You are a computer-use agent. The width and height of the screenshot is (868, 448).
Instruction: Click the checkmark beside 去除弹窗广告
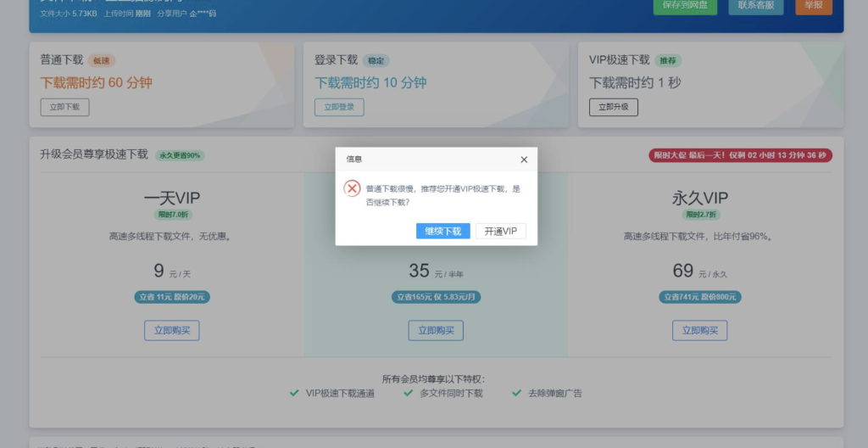point(516,393)
